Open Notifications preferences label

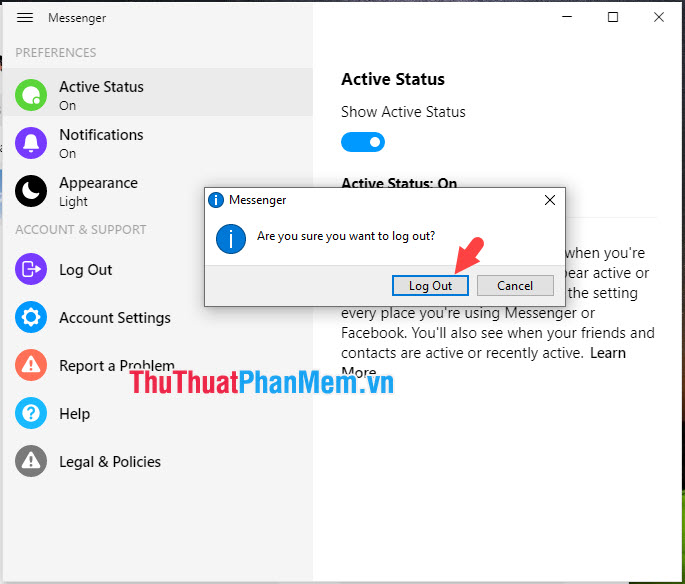click(101, 135)
